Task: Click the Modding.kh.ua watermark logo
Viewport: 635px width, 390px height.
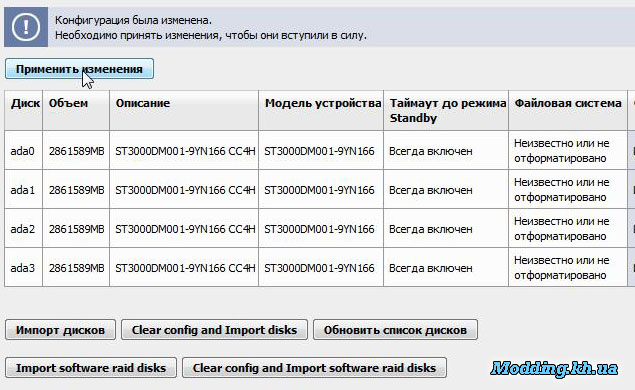Action: (554, 369)
